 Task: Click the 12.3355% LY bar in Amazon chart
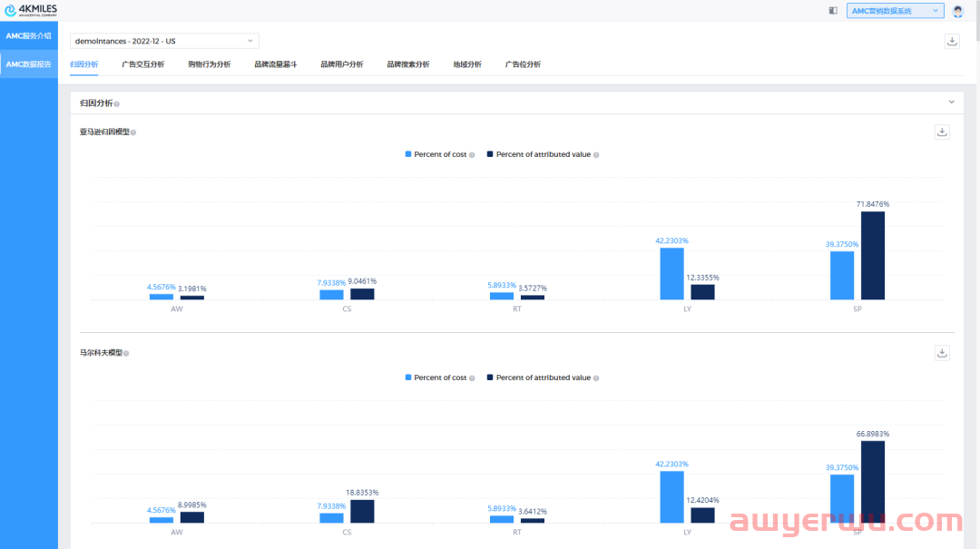tap(702, 292)
